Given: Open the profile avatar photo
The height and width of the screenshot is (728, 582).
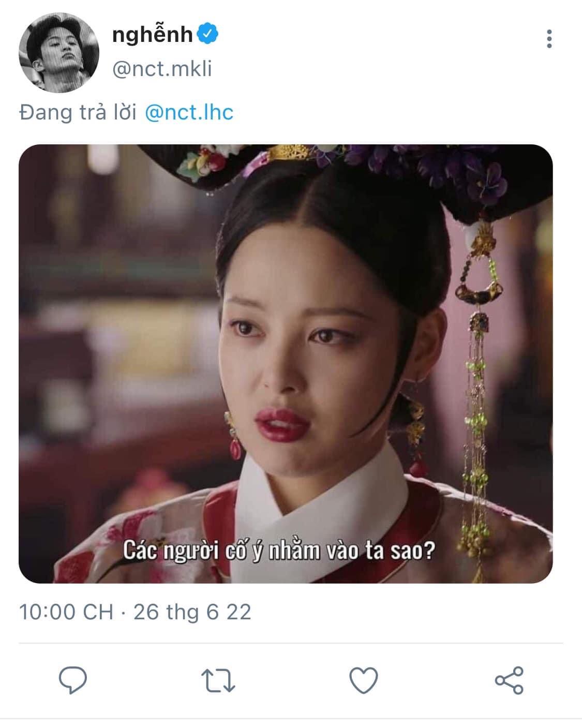Looking at the screenshot, I should click(x=59, y=52).
